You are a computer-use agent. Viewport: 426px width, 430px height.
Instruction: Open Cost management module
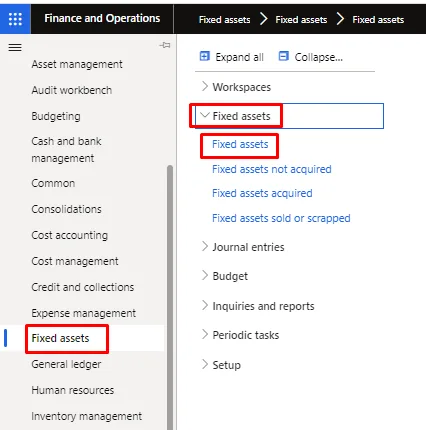(x=75, y=261)
